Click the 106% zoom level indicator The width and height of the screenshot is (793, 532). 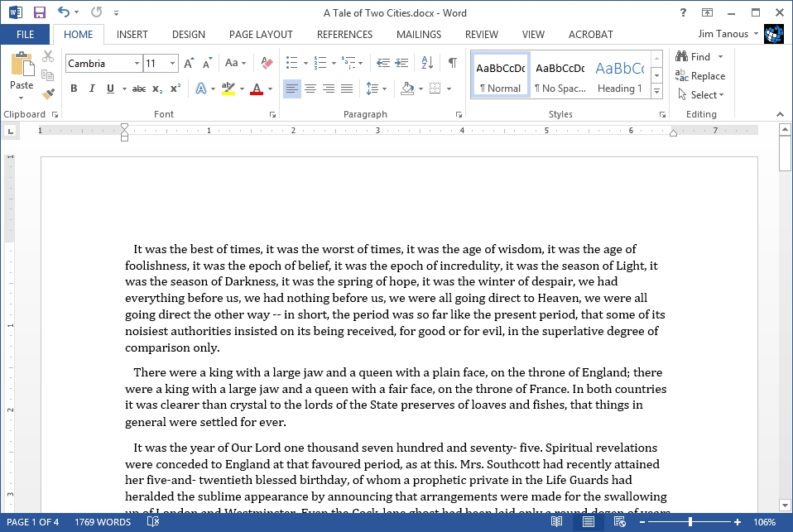pos(764,522)
